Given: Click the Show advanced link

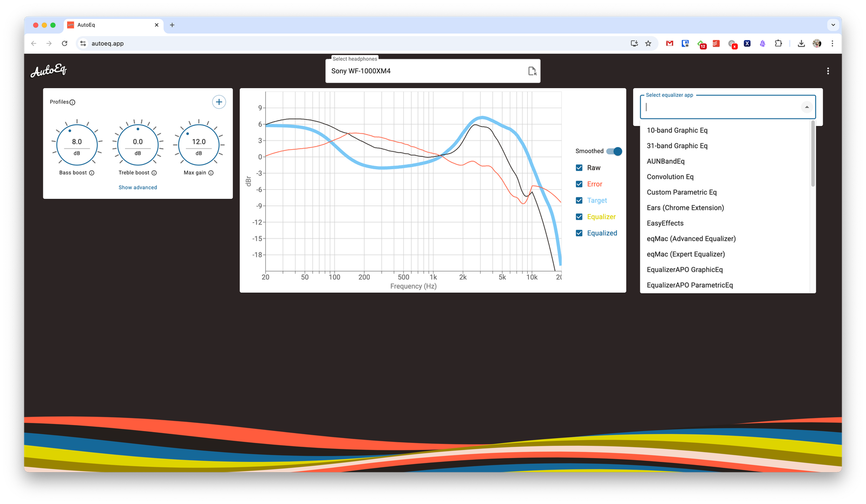Looking at the screenshot, I should pos(138,188).
